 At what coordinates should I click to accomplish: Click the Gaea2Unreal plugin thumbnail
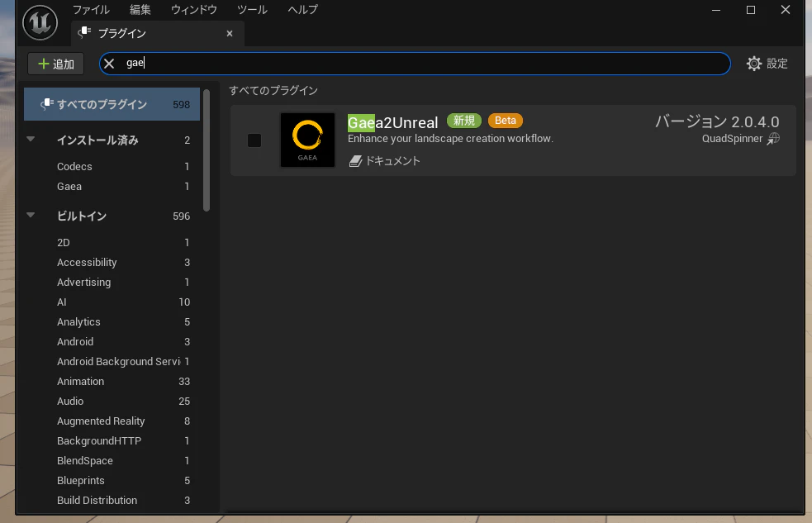[x=307, y=140]
